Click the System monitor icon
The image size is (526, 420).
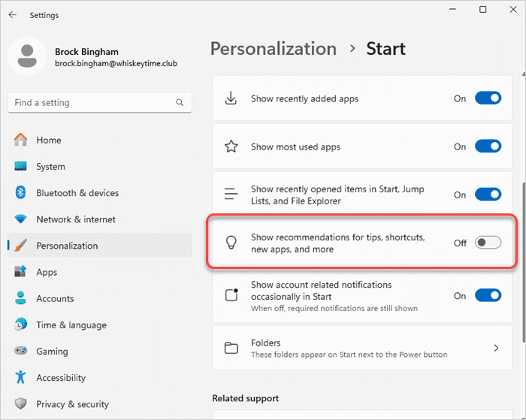20,166
